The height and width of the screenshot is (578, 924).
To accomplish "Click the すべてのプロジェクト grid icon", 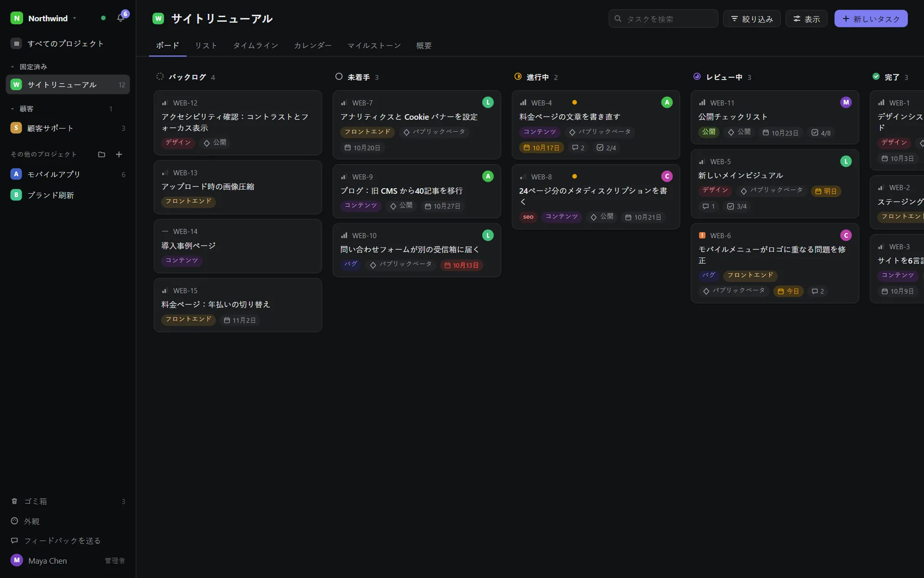I will tap(17, 43).
